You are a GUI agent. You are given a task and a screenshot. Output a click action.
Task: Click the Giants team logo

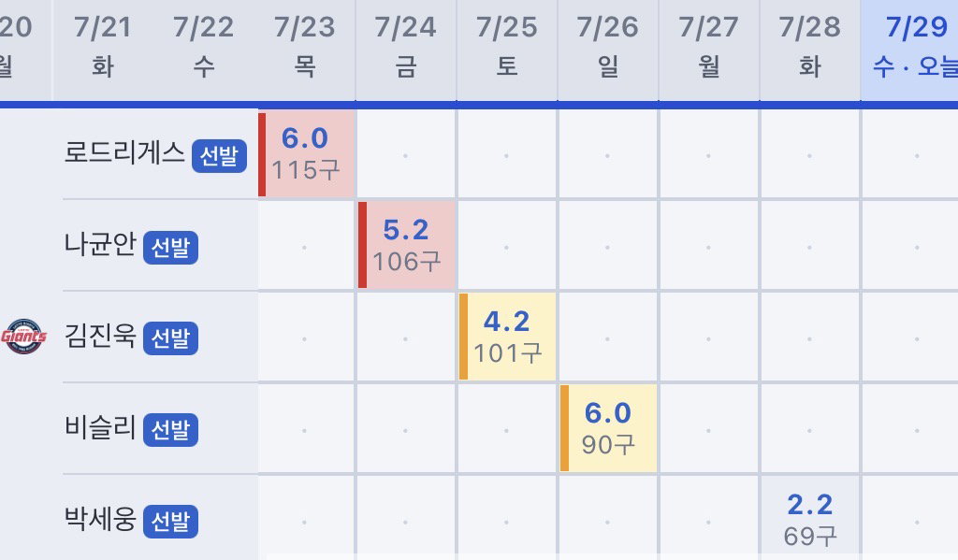23,337
